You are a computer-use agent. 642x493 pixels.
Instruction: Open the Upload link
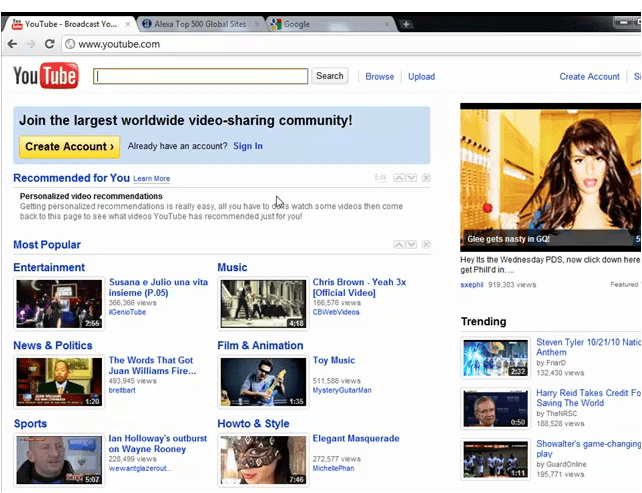click(x=421, y=77)
